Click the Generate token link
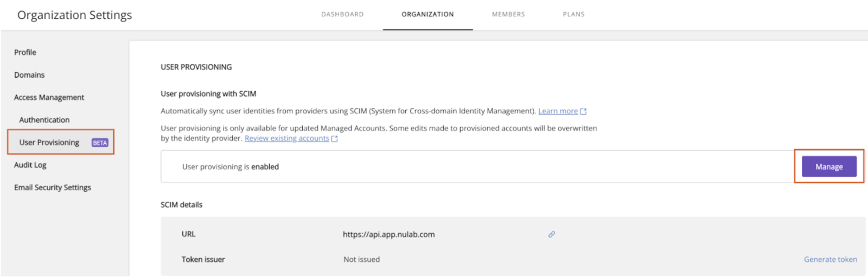The height and width of the screenshot is (277, 868). [831, 259]
